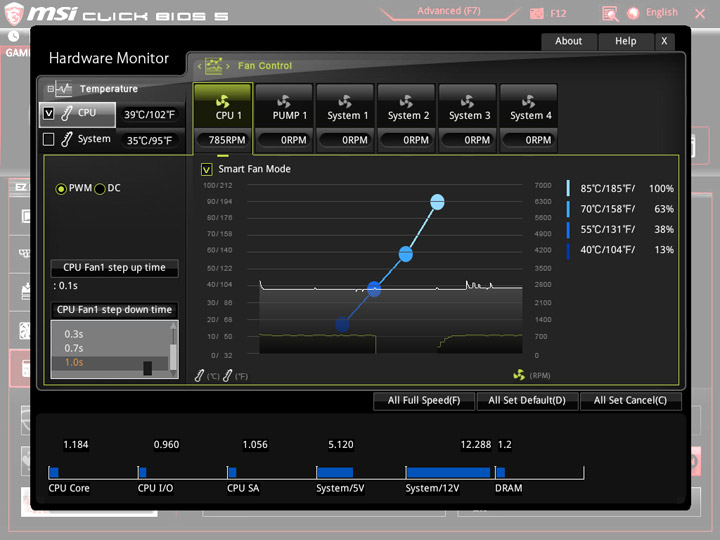Disable the Smart Fan Mode checkbox

point(207,169)
